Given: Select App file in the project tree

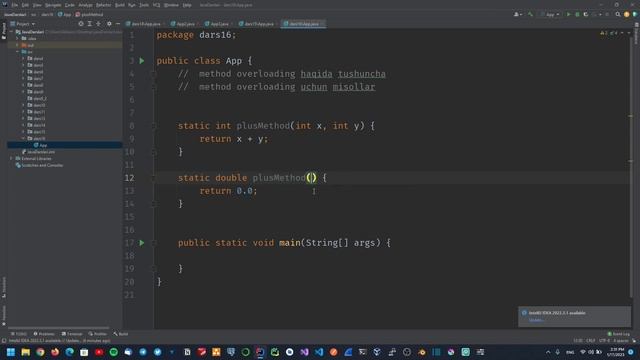Looking at the screenshot, I should tap(64, 145).
